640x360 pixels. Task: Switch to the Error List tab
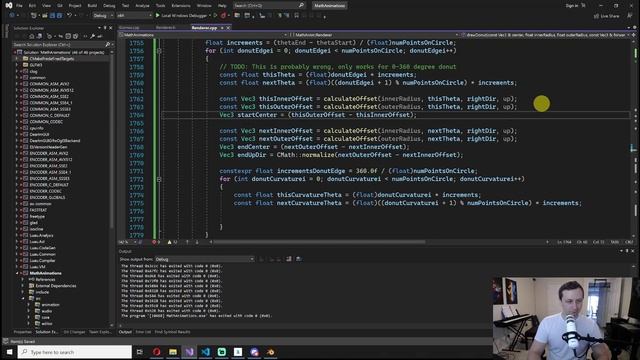pyautogui.click(x=143, y=332)
